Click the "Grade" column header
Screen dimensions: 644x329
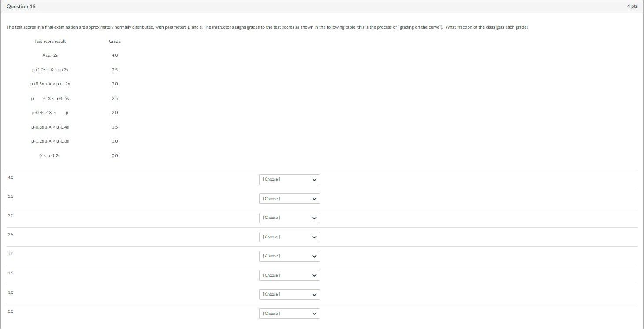click(x=115, y=41)
